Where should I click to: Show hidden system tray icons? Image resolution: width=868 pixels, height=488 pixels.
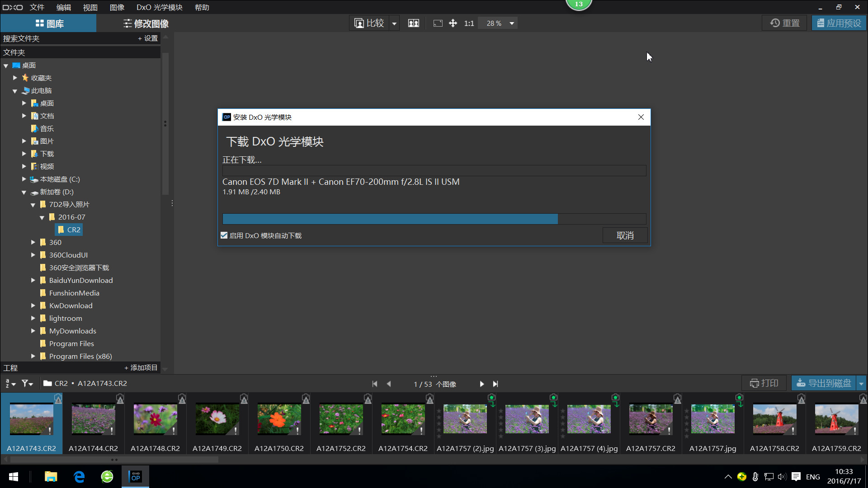[728, 477]
